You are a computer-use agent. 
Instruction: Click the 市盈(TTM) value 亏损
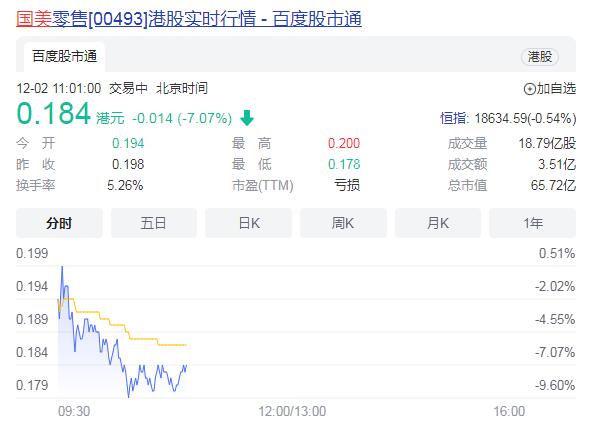tap(347, 185)
